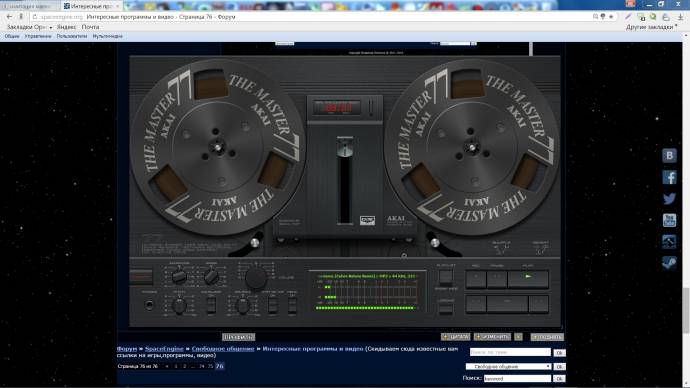Go back with the browser arrow
The width and height of the screenshot is (690, 388).
tap(9, 16)
